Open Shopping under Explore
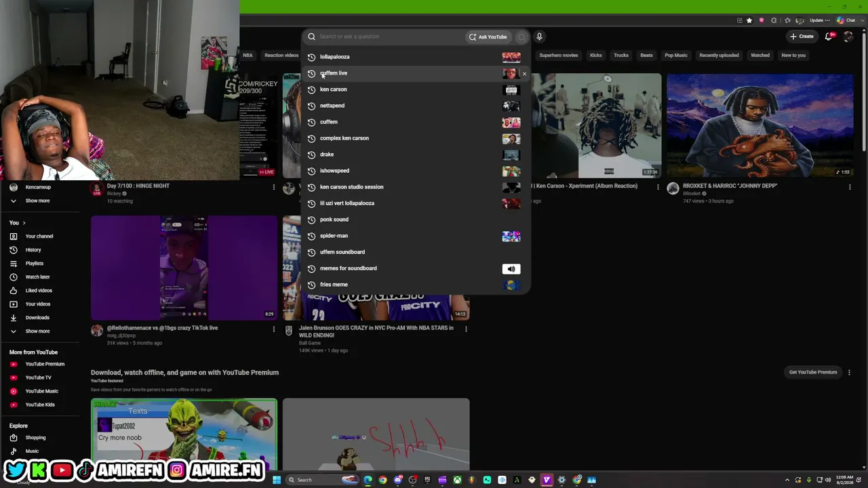The image size is (868, 488). point(35,438)
